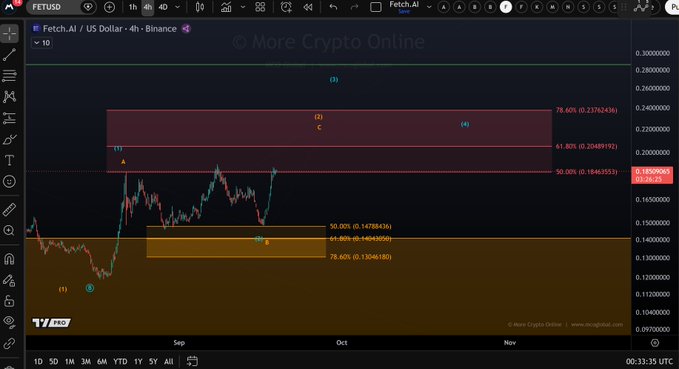This screenshot has height=369, width=679.
Task: Select the crosshair cursor tool
Action: pos(10,33)
